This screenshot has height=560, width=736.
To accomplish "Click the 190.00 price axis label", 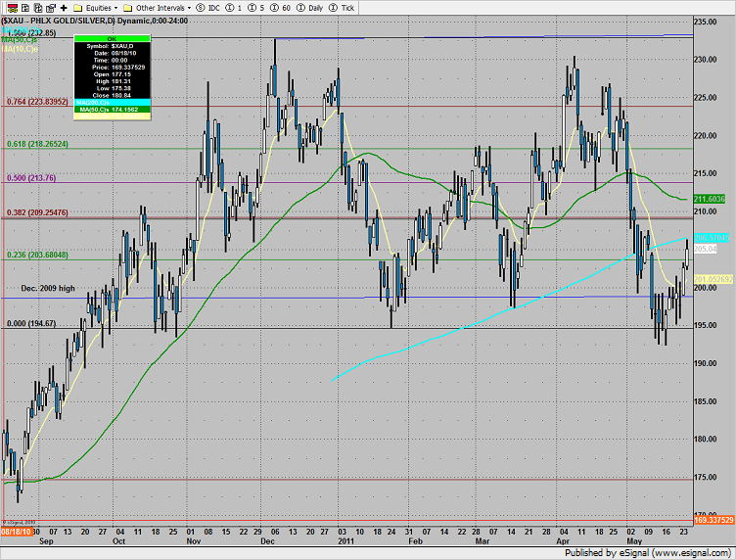I will (x=706, y=363).
